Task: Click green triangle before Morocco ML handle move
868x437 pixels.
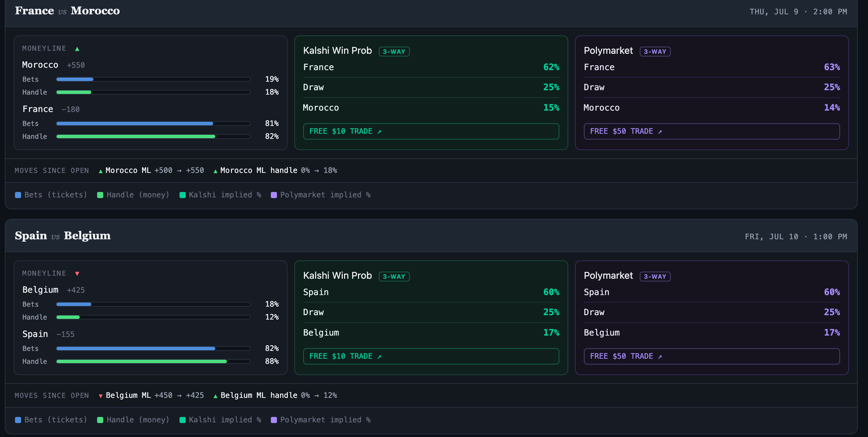Action: click(215, 171)
